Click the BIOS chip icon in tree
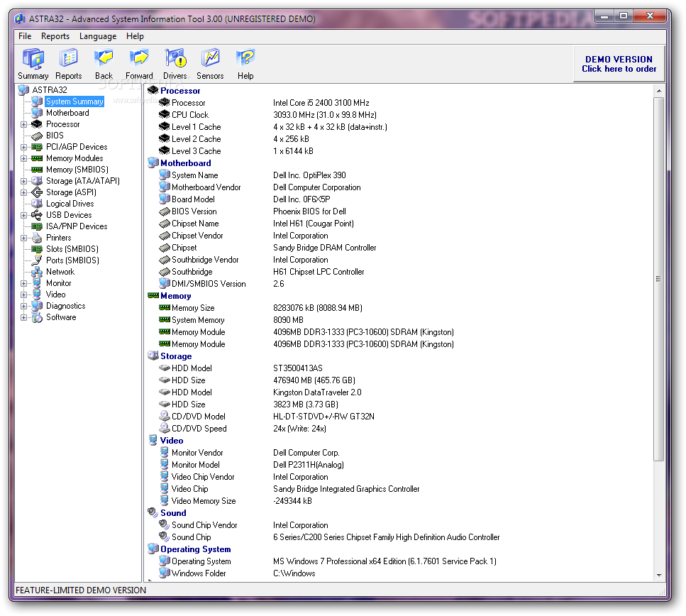 click(x=37, y=136)
